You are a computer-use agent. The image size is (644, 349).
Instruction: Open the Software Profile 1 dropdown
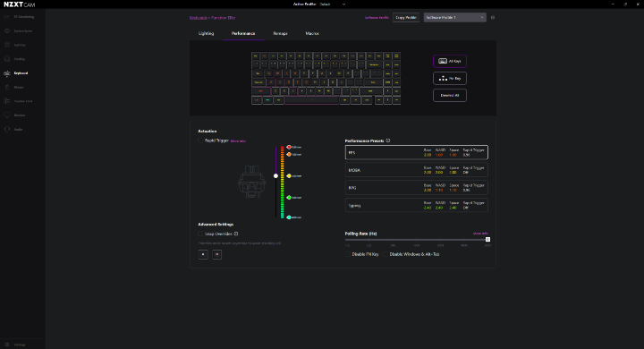[454, 17]
